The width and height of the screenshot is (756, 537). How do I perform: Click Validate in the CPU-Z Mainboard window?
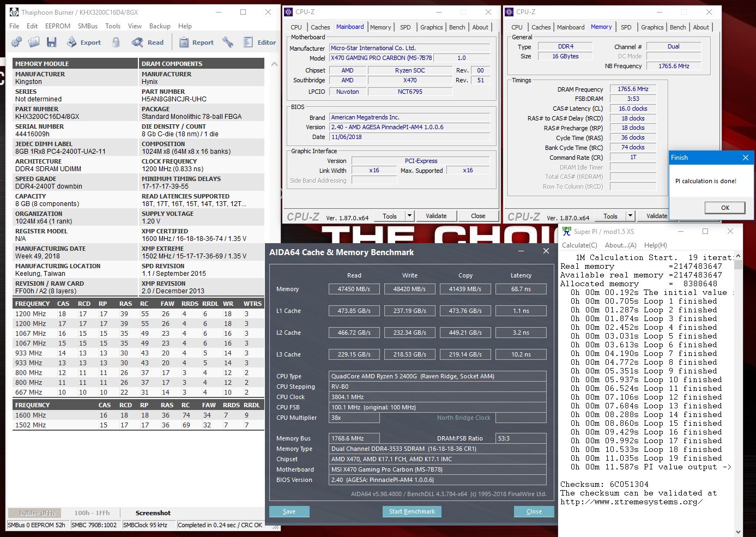point(436,216)
